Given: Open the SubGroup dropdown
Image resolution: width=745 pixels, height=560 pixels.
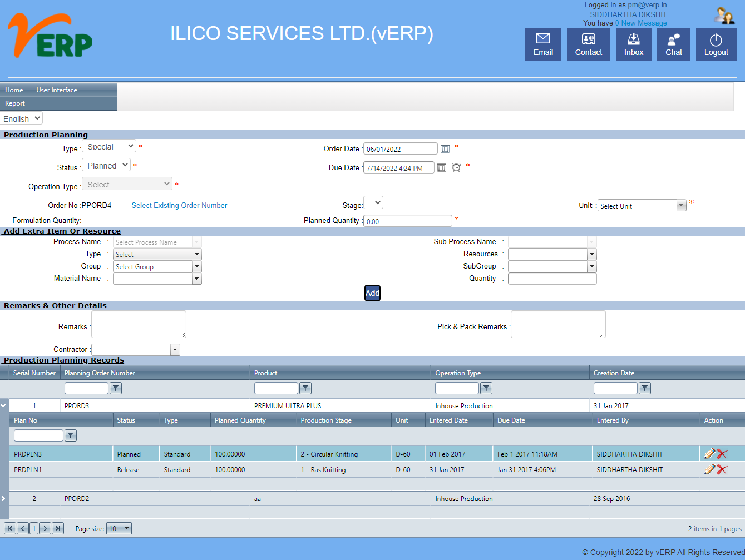Looking at the screenshot, I should (x=552, y=266).
